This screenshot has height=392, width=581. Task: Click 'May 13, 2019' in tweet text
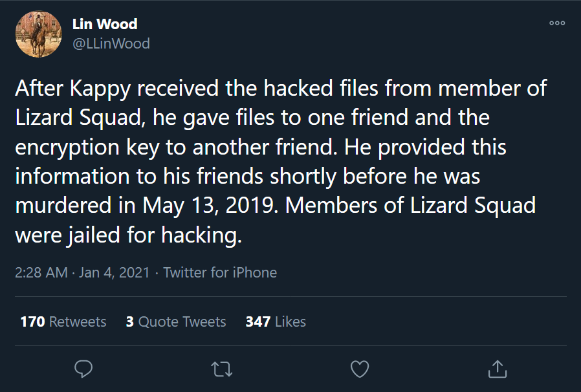coord(210,206)
